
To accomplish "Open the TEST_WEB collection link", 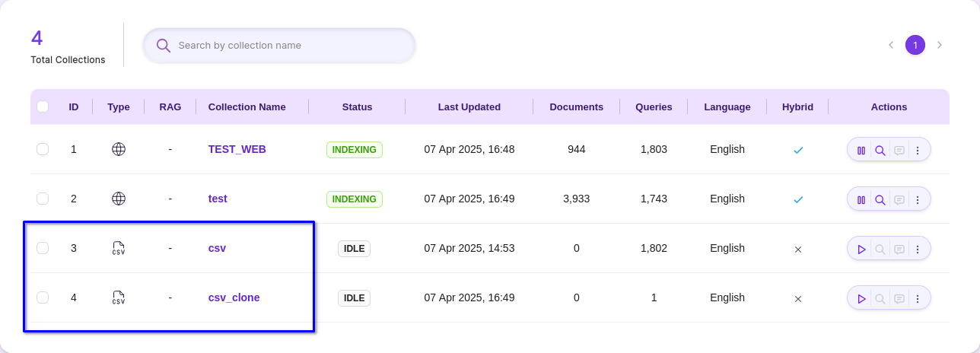I will coord(237,149).
